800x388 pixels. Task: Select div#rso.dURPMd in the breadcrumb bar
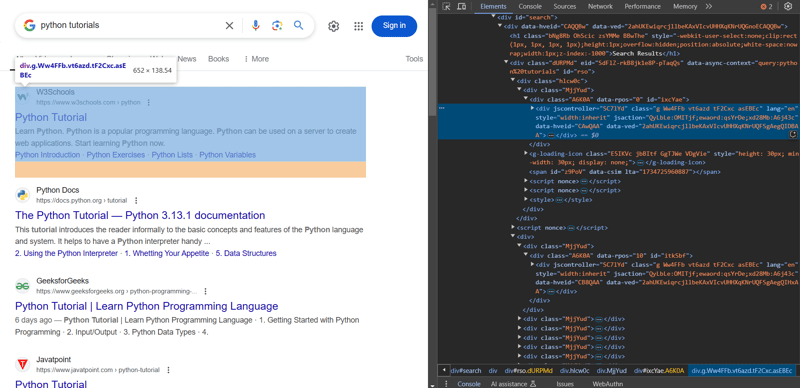tap(529, 371)
